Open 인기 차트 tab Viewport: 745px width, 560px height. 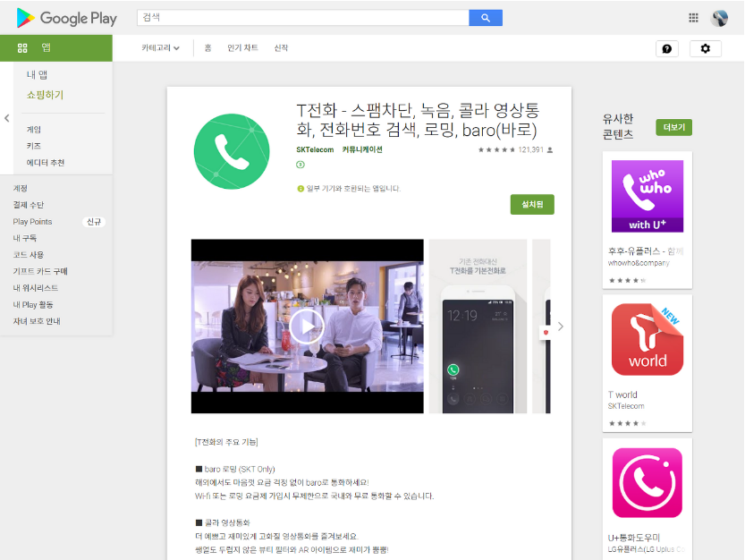[x=242, y=48]
